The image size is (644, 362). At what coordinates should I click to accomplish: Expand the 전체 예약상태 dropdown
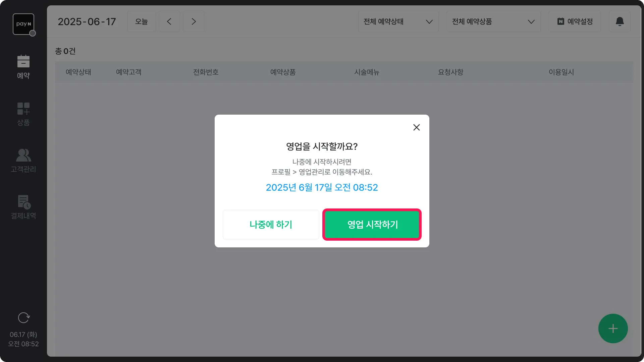(x=398, y=21)
